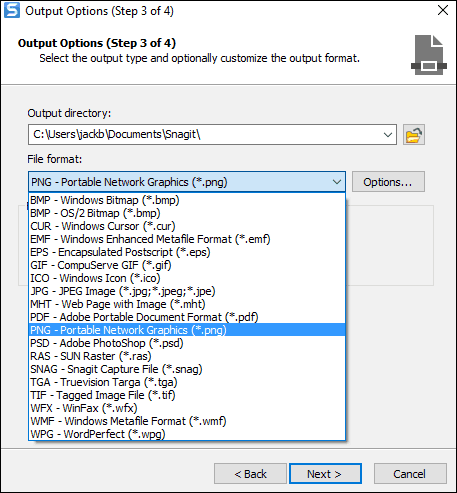Image resolution: width=457 pixels, height=493 pixels.
Task: Choose ICO - Windows Icon format
Action: click(x=187, y=278)
